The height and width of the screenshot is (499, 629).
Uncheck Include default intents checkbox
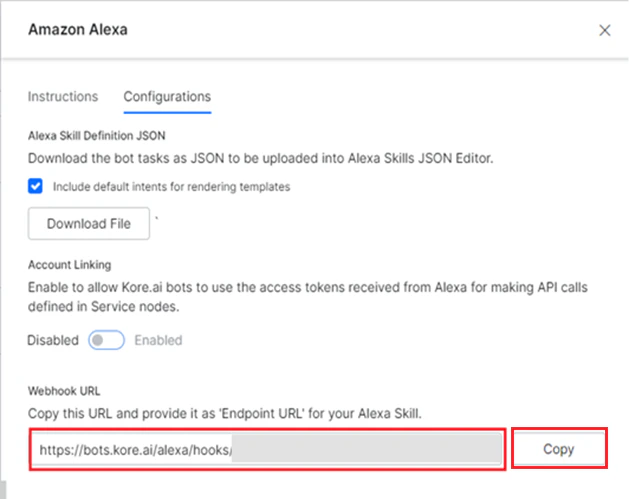35,186
